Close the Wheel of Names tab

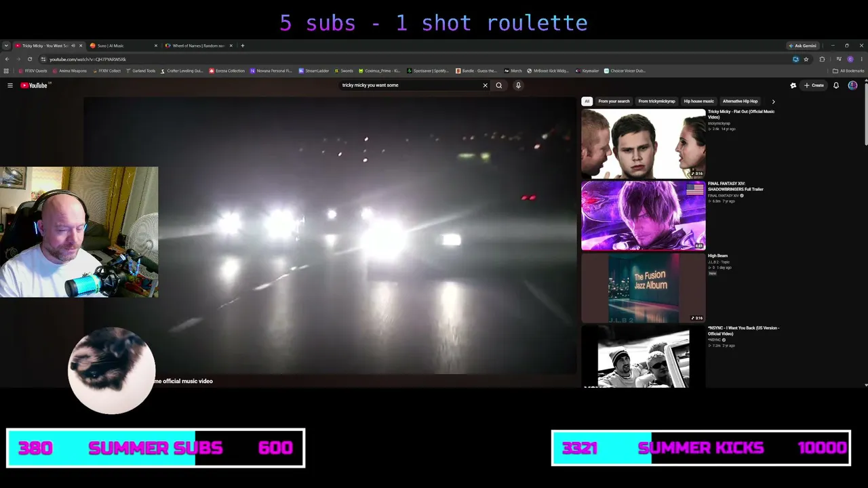pos(231,45)
